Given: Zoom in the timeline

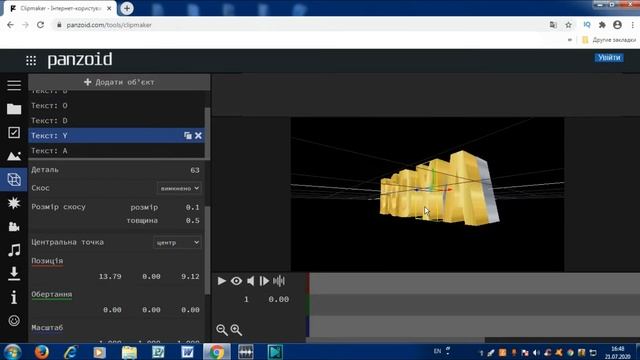Looking at the screenshot, I should [x=236, y=330].
